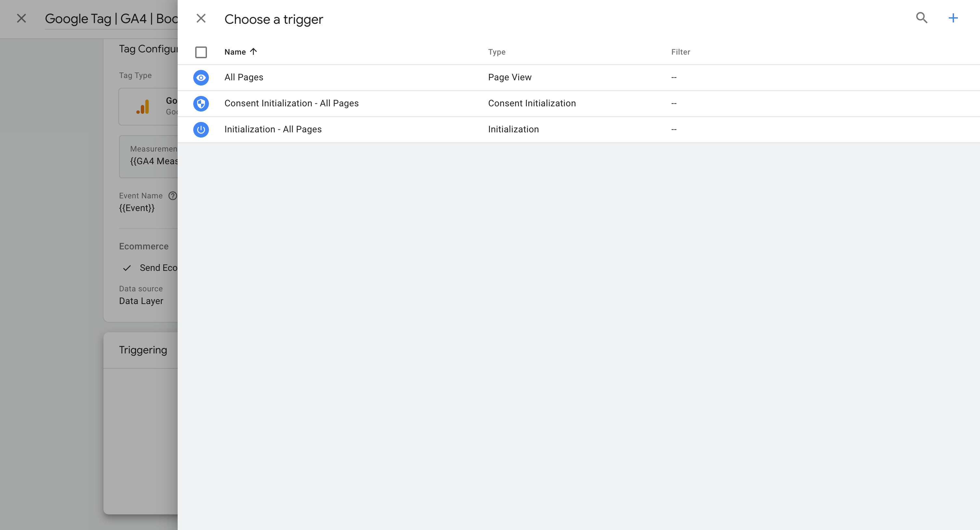Select Initialization - All Pages trigger
This screenshot has width=980, height=530.
coord(578,130)
